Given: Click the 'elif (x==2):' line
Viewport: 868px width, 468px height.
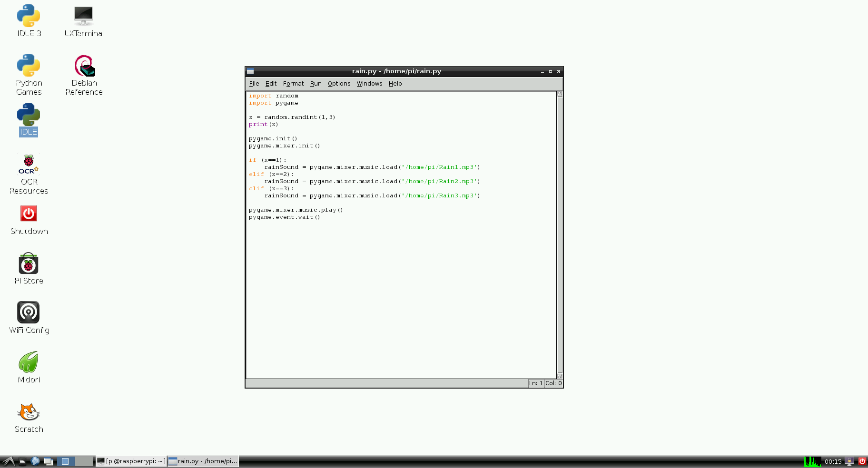Looking at the screenshot, I should pos(271,175).
